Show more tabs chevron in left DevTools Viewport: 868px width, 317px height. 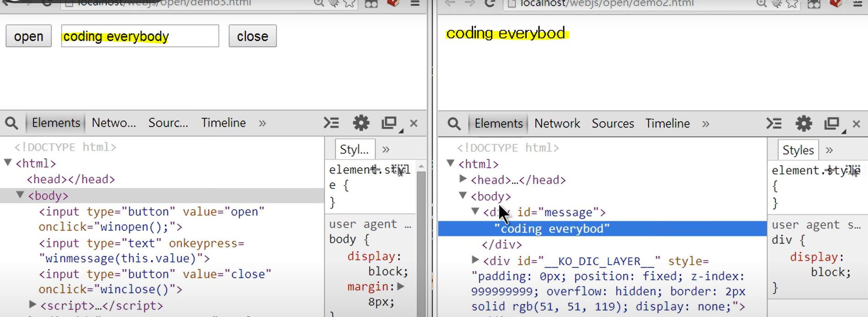[262, 123]
